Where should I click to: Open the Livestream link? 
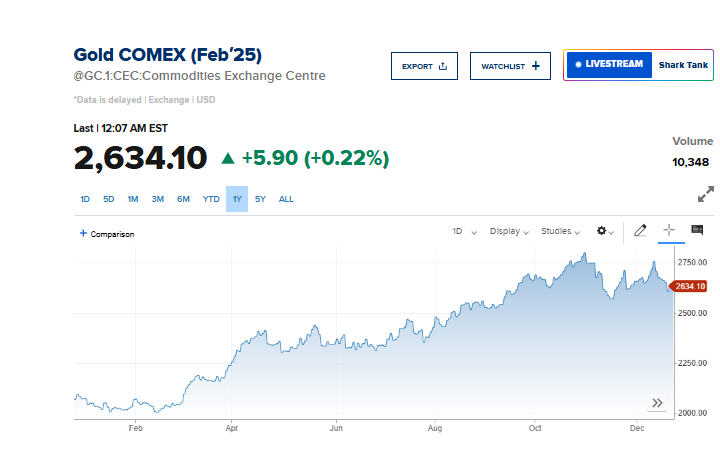pyautogui.click(x=609, y=65)
